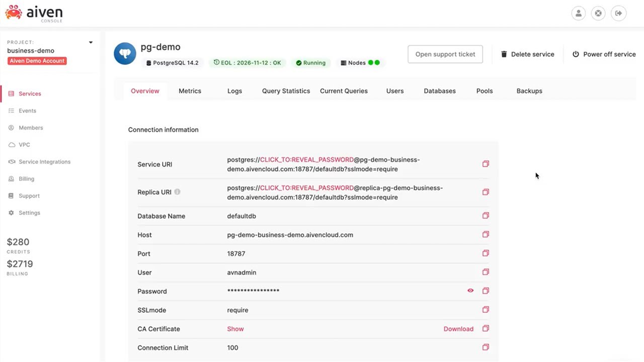The image size is (644, 362).
Task: Click the EOL 2026-11-12 status badge
Action: pos(247,63)
